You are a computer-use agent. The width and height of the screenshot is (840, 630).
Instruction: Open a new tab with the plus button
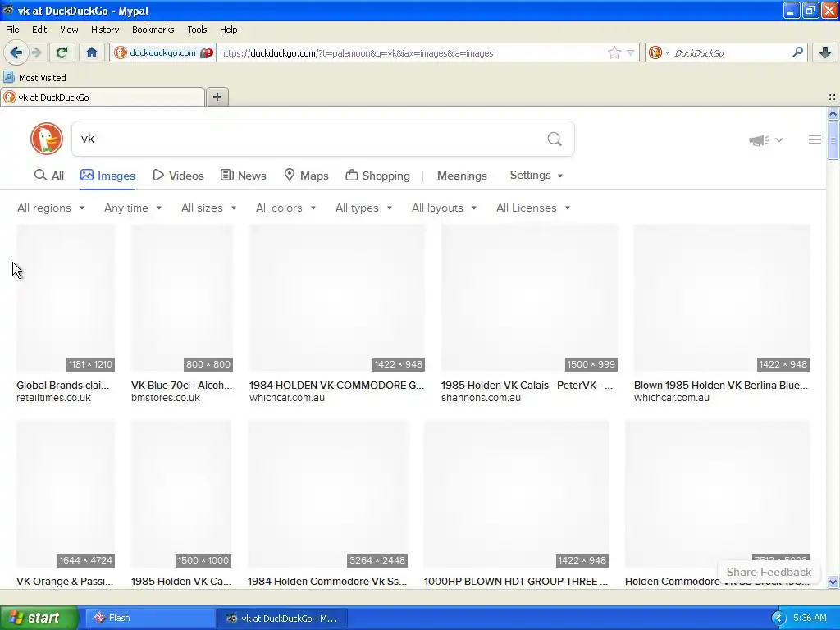[217, 97]
